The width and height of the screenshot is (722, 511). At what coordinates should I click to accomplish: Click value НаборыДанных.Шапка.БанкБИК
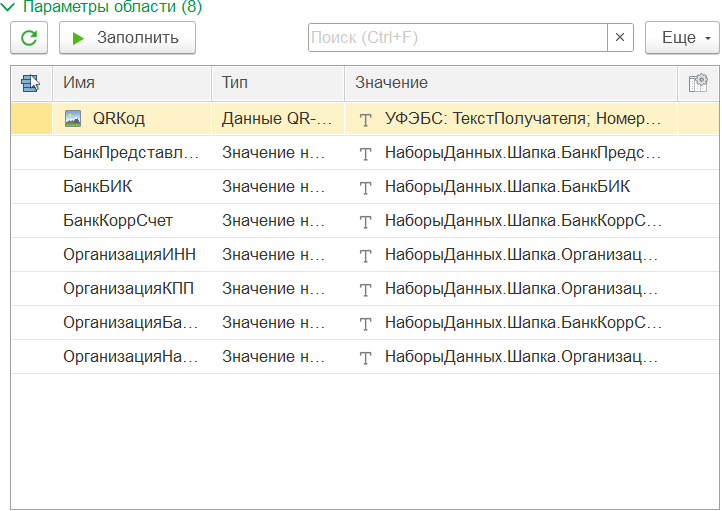pos(507,187)
